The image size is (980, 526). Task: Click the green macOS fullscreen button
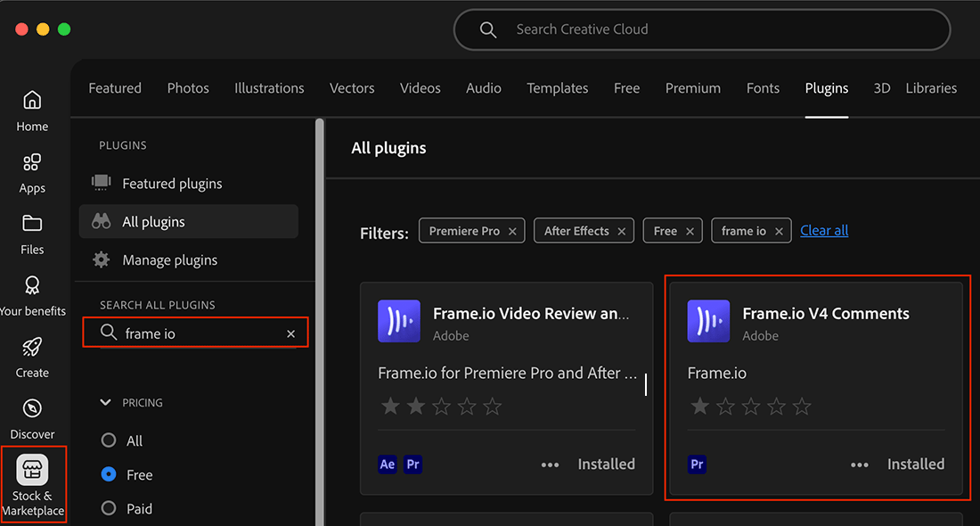point(64,29)
